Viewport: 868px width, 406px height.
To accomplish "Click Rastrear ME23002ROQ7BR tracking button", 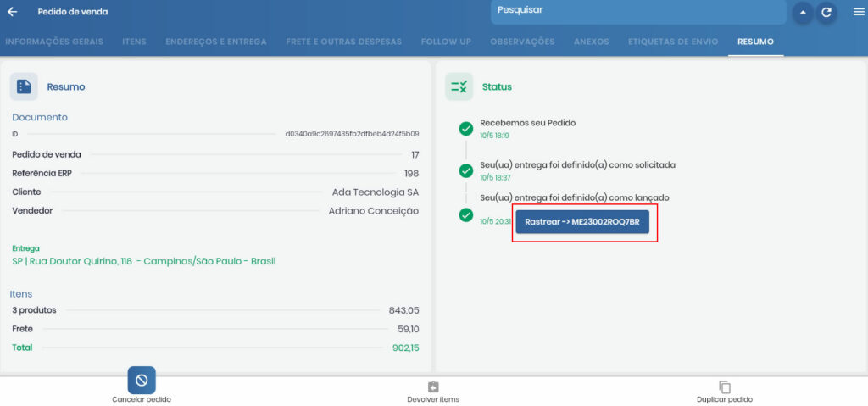I will 582,222.
